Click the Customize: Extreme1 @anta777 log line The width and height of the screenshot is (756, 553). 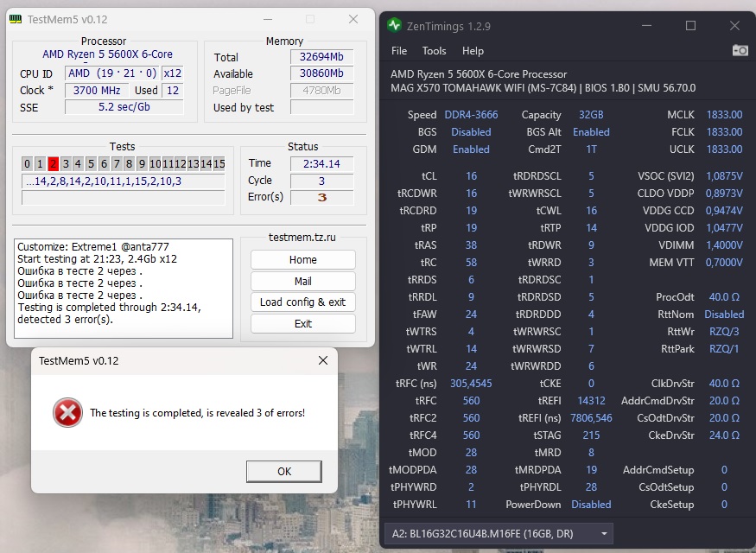[93, 247]
